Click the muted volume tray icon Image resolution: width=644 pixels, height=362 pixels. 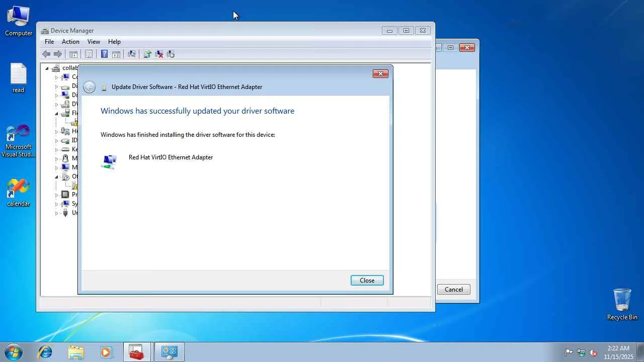593,352
